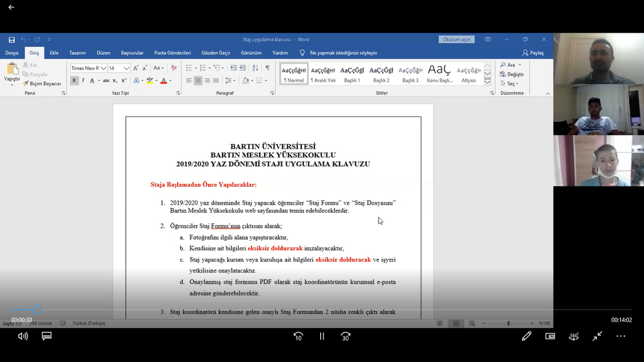Open the Select (Seç) dropdown
The height and width of the screenshot is (362, 644).
[x=509, y=84]
